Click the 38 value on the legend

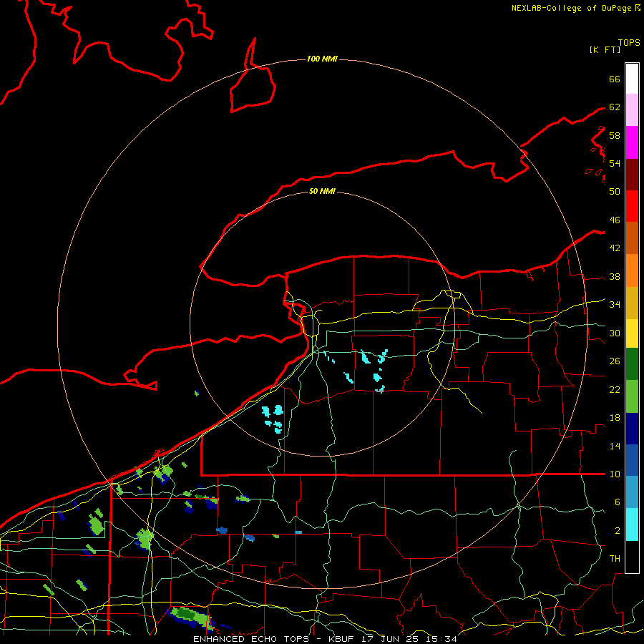pyautogui.click(x=615, y=276)
